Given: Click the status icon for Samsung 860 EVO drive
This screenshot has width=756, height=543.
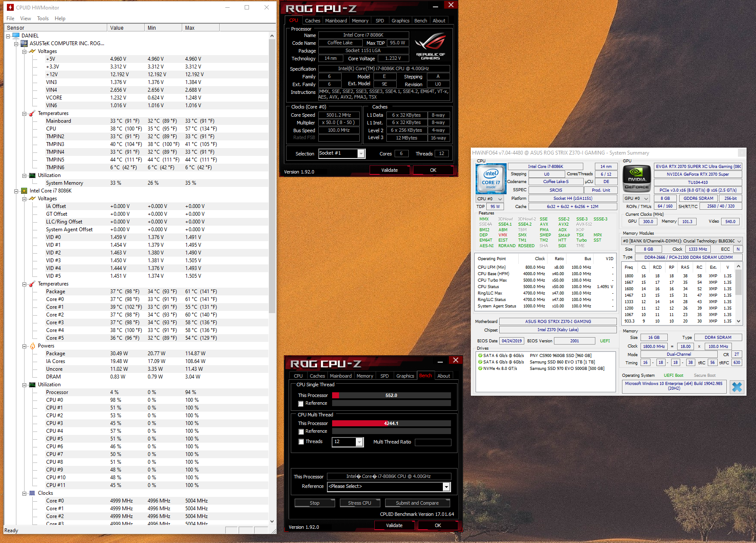Looking at the screenshot, I should pos(480,362).
